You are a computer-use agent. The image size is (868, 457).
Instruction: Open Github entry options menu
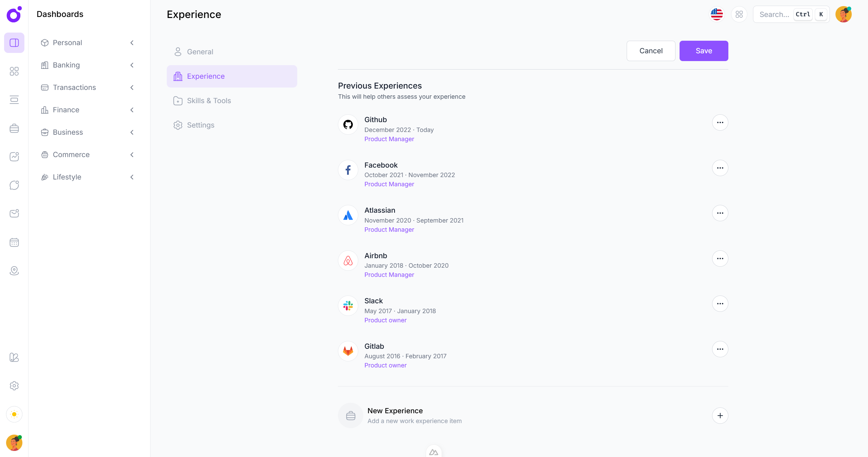pos(720,122)
